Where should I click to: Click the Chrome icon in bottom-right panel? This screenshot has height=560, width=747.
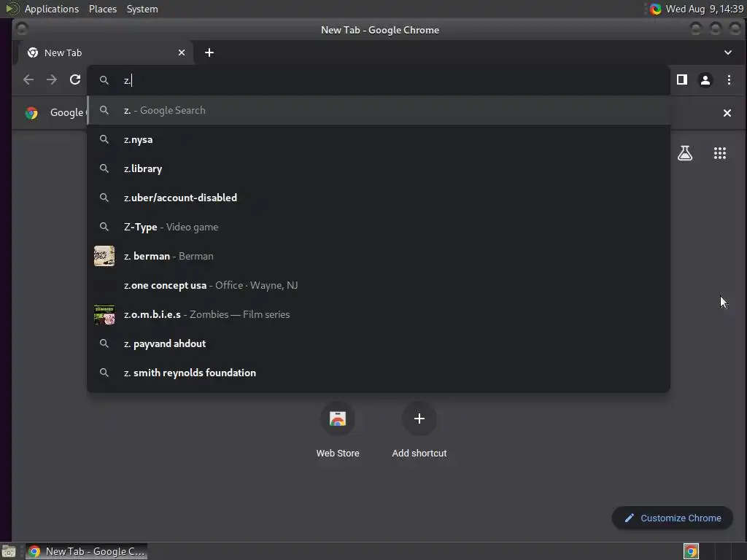tap(691, 551)
